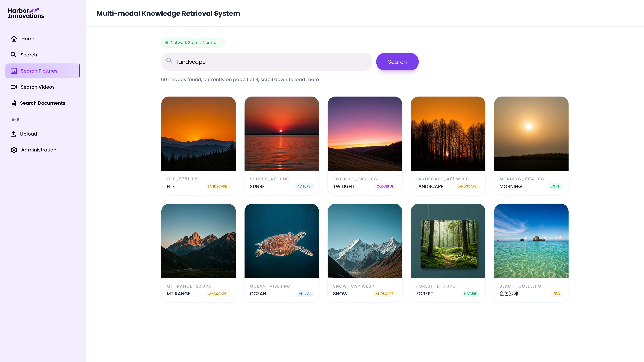Open the MORNING_004.JPG hazy sun thumbnail
The image size is (644, 362).
(x=531, y=134)
